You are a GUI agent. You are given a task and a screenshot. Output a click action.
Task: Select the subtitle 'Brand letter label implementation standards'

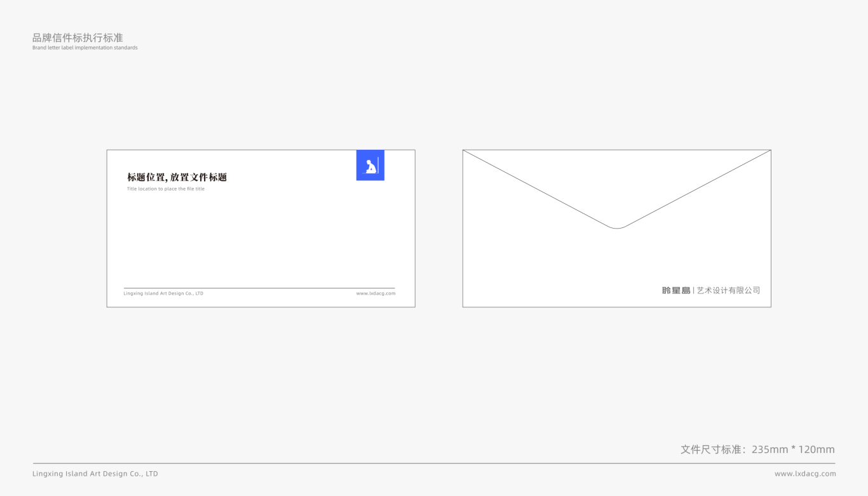tap(85, 48)
